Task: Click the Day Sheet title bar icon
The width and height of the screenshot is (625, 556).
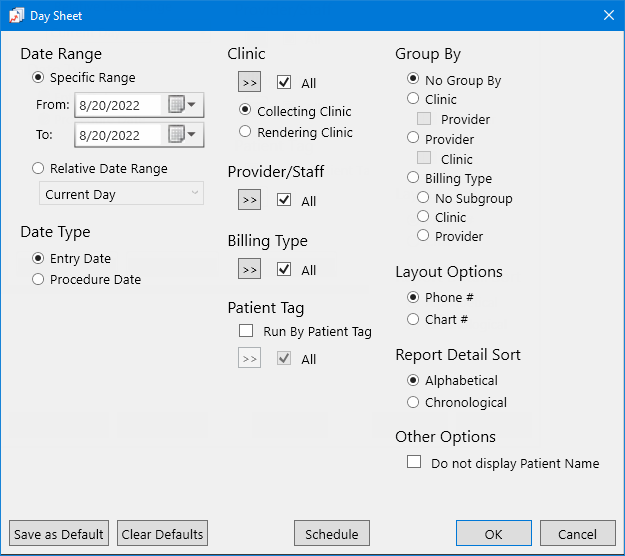Action: (x=16, y=16)
